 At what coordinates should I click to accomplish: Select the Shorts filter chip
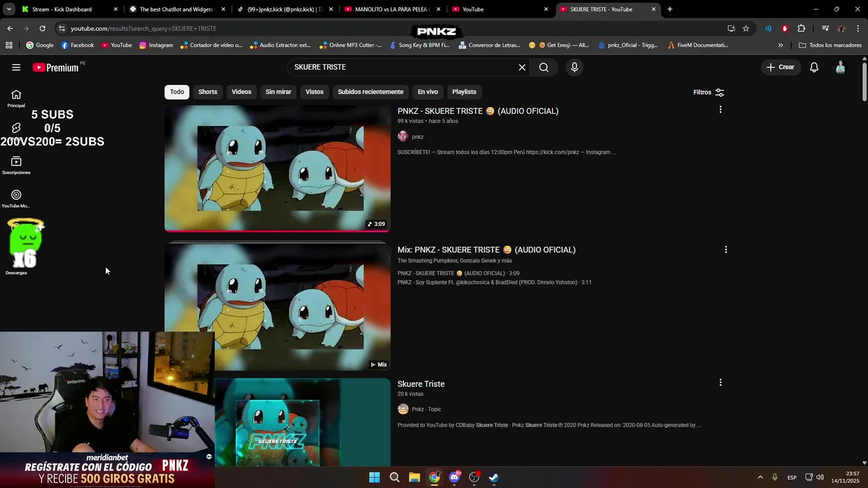click(208, 91)
